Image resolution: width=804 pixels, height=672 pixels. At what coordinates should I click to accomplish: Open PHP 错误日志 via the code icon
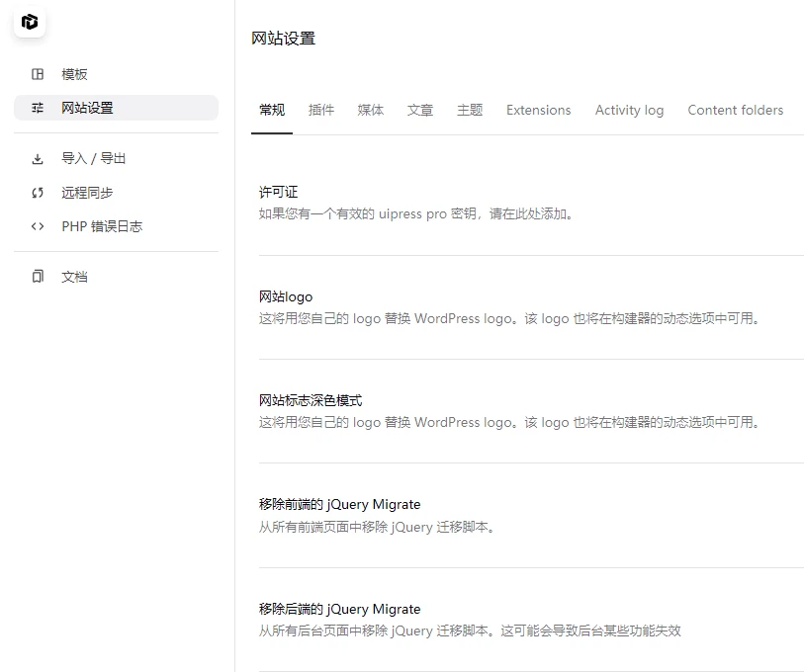click(x=36, y=226)
